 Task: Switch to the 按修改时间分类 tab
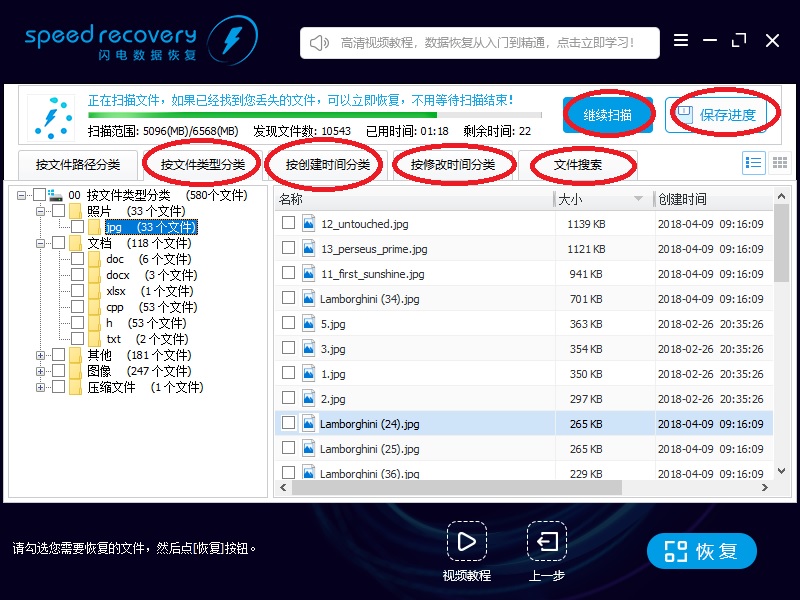(452, 164)
